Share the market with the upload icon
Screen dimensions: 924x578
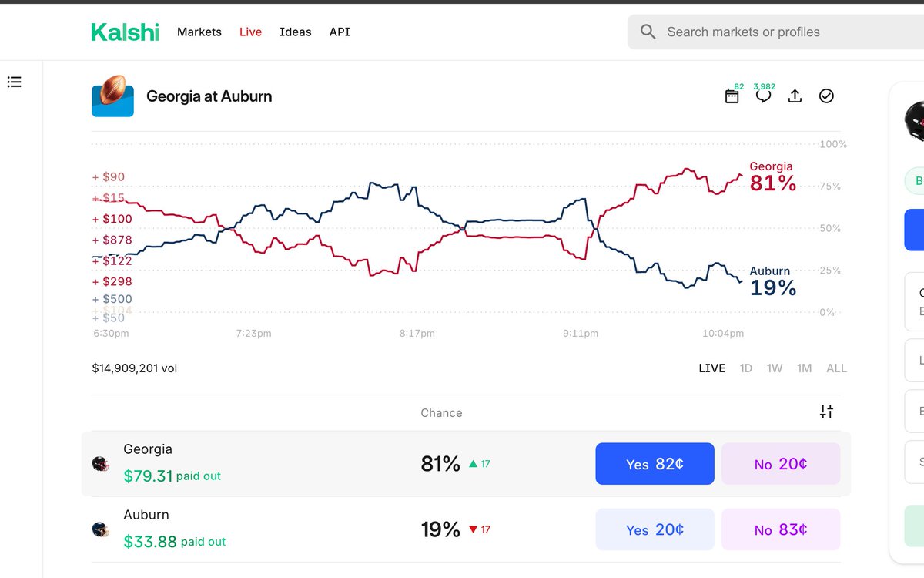coord(795,96)
